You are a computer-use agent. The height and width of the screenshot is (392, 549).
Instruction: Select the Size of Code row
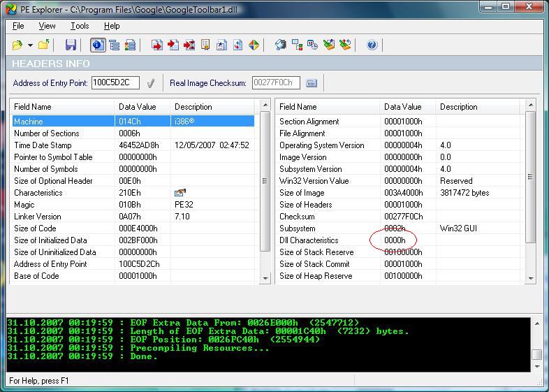point(133,228)
